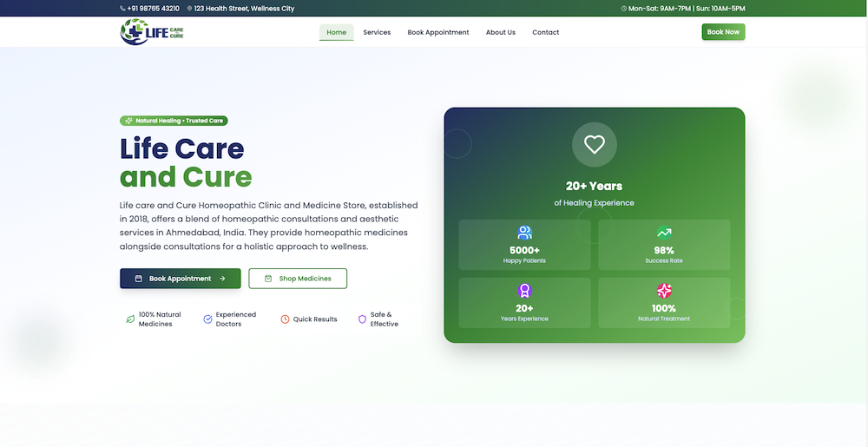Click the address 123 Health Street, Wellness City
868x447 pixels.
(x=244, y=9)
